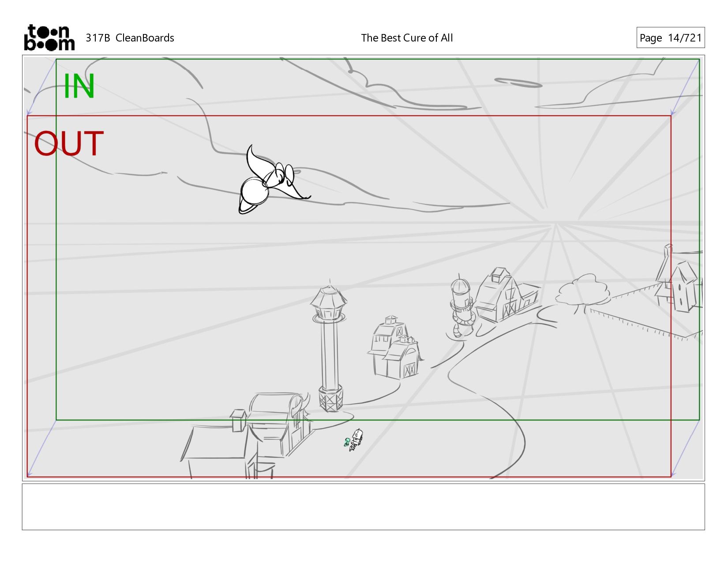Click the green 'IN' camera label
728x563 pixels.
pyautogui.click(x=79, y=87)
